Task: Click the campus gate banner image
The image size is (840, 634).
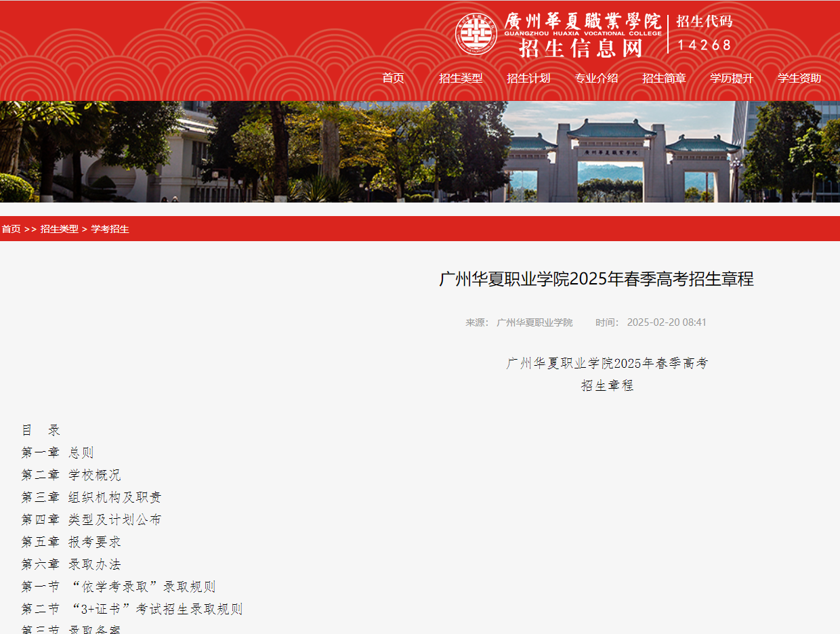Action: [x=420, y=152]
